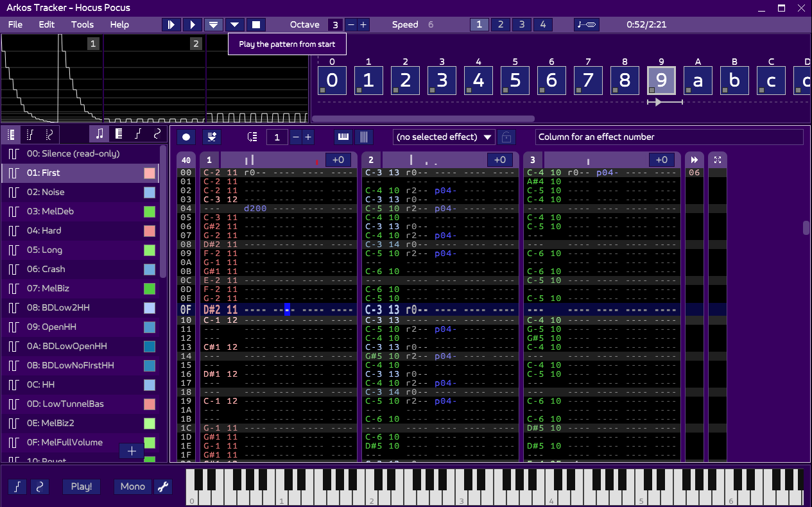Screen dimensions: 812x507
Task: Click the wrench icon beside Mono
Action: coord(163,486)
